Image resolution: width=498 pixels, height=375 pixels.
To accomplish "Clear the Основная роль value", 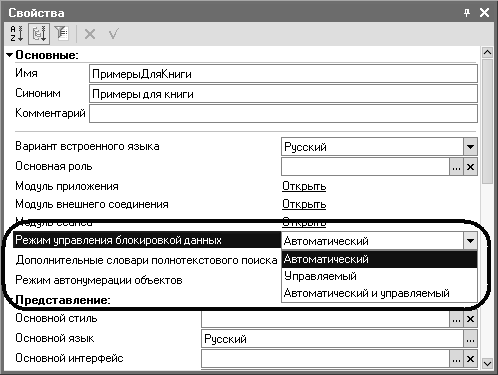I will [x=470, y=167].
